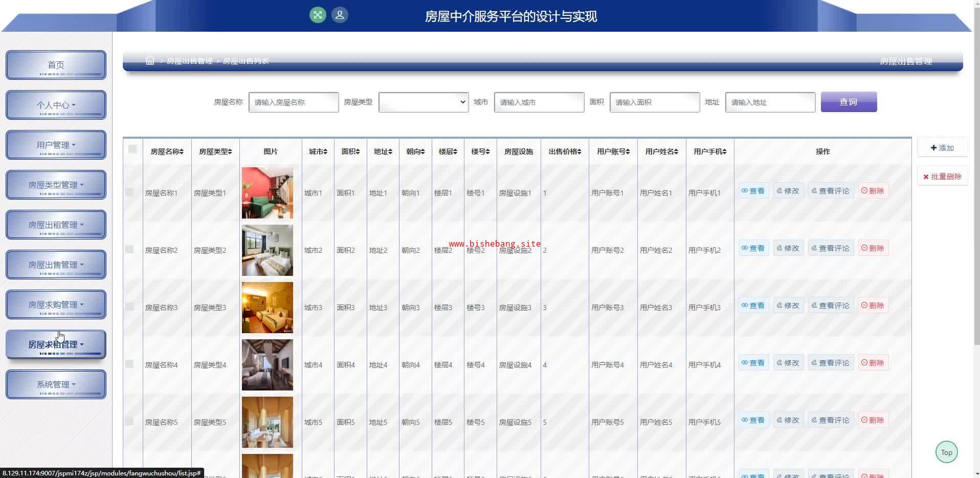Screen dimensions: 980x478
Task: Select the checkbox for 房屋名称2 row
Action: pyautogui.click(x=129, y=249)
